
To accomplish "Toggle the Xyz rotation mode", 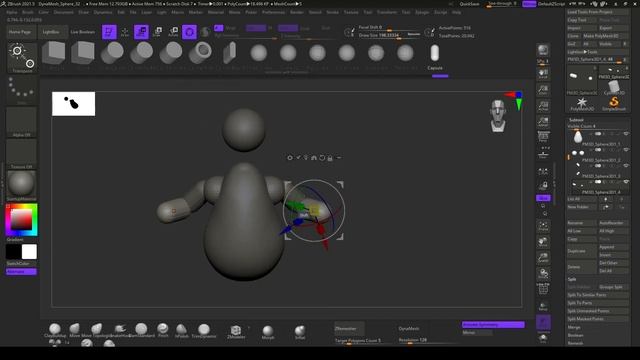I will (x=543, y=198).
